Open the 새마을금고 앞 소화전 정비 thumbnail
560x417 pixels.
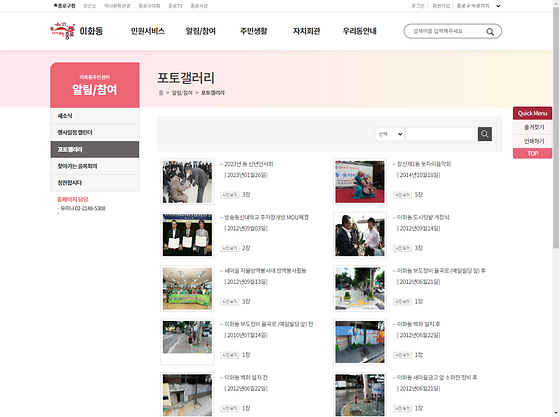(x=360, y=395)
